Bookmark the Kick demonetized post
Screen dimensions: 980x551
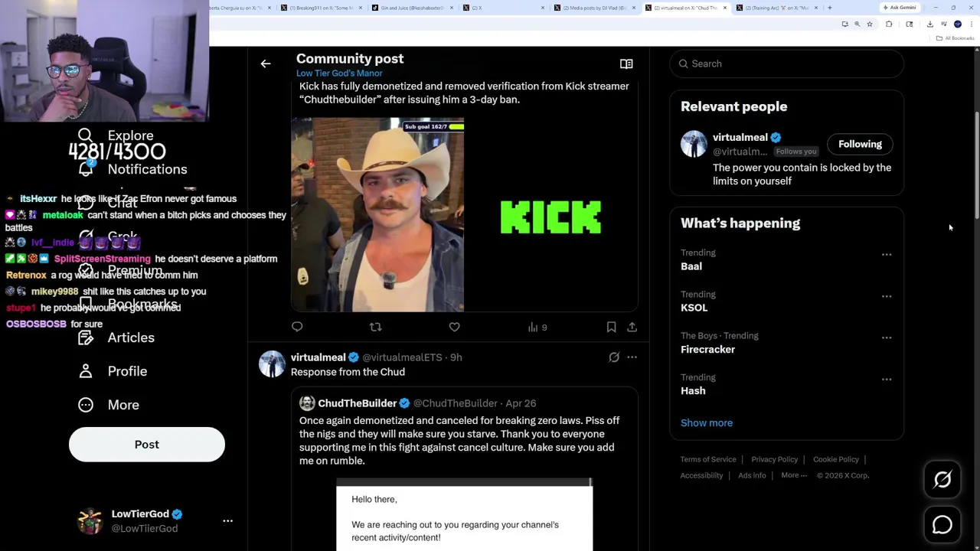[x=611, y=327]
